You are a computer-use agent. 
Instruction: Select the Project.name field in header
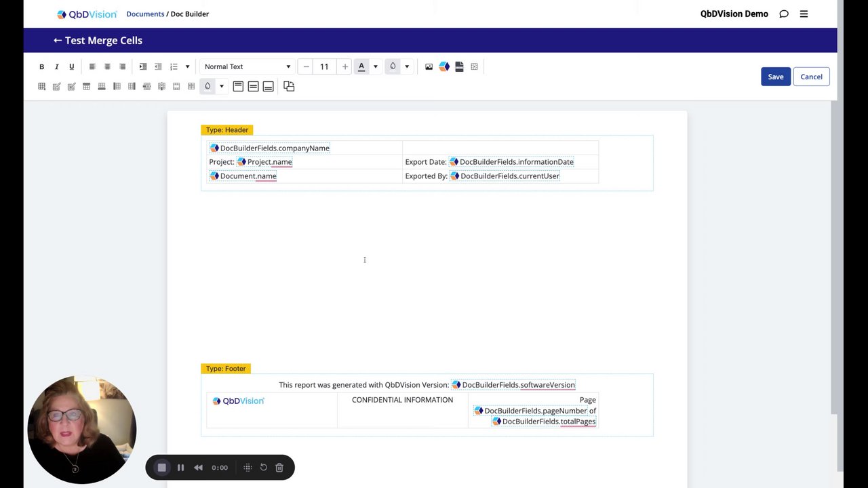click(x=264, y=162)
